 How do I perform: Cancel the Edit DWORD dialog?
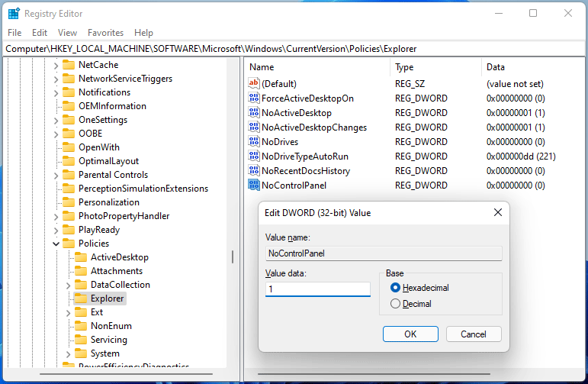pos(473,334)
